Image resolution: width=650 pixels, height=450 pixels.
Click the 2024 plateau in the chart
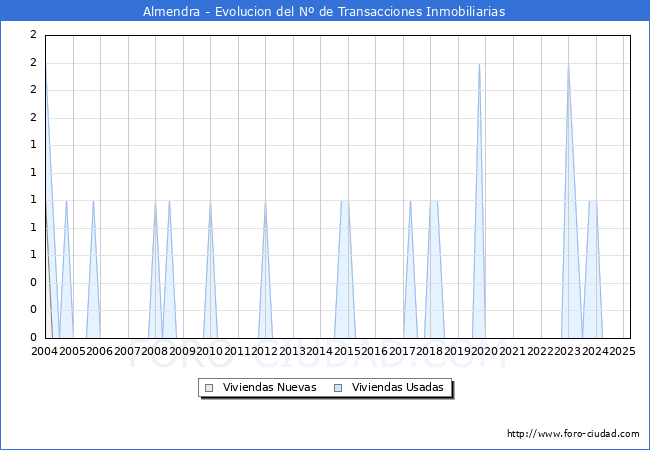coord(593,202)
